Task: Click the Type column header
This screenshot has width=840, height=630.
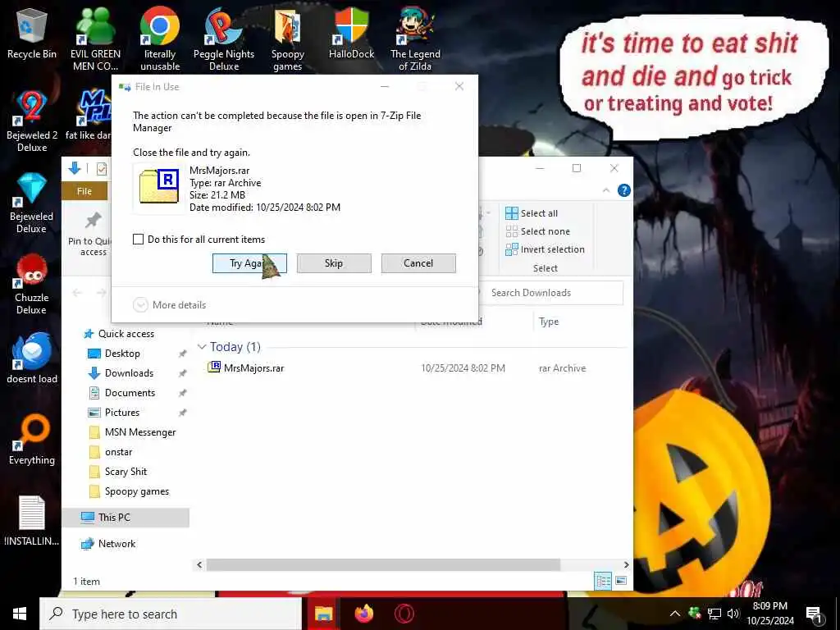Action: [x=549, y=322]
